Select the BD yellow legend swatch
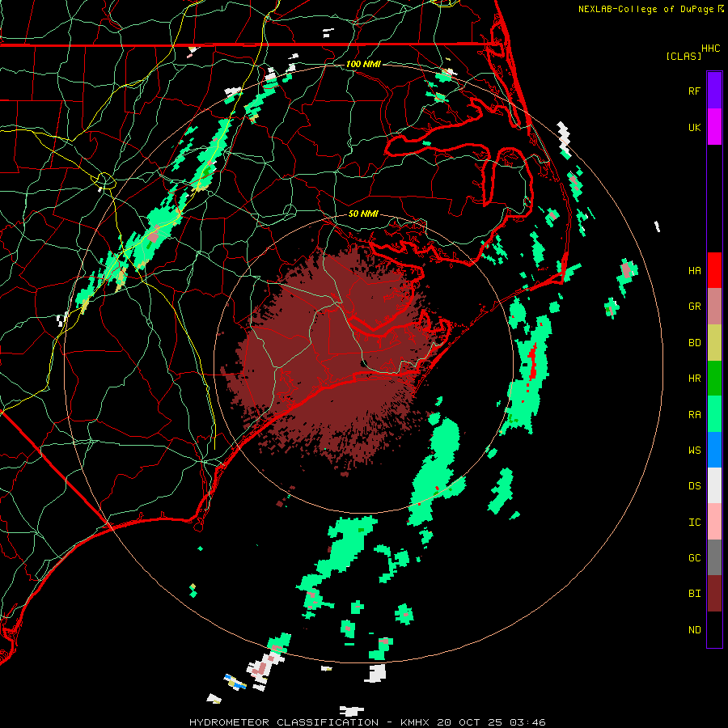The image size is (728, 728). (x=714, y=343)
